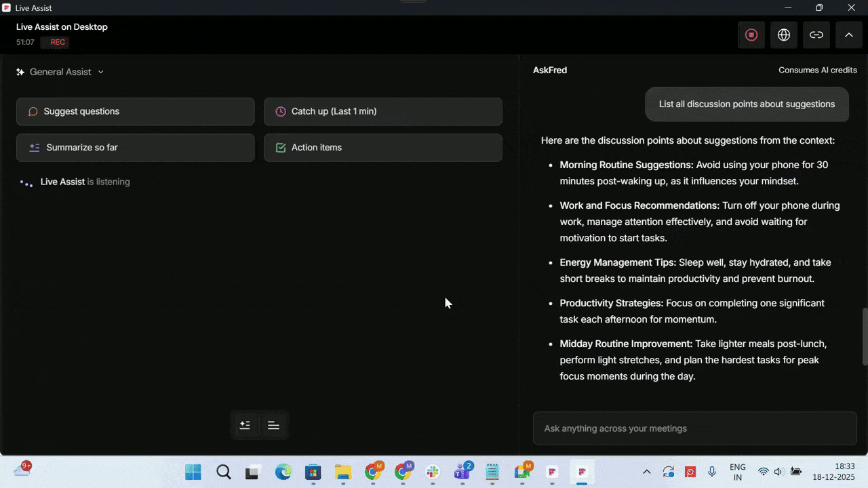
Task: Click the Grammarly icon on the taskbar
Action: (x=523, y=471)
